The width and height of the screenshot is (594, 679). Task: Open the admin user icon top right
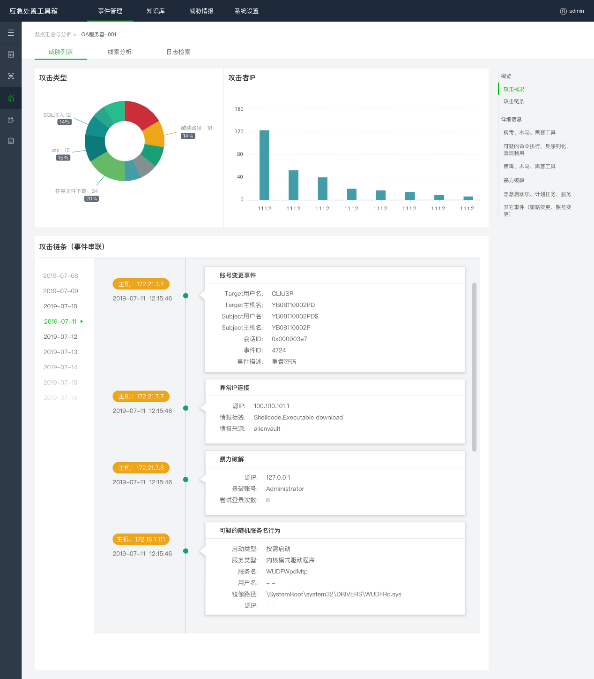click(x=563, y=11)
